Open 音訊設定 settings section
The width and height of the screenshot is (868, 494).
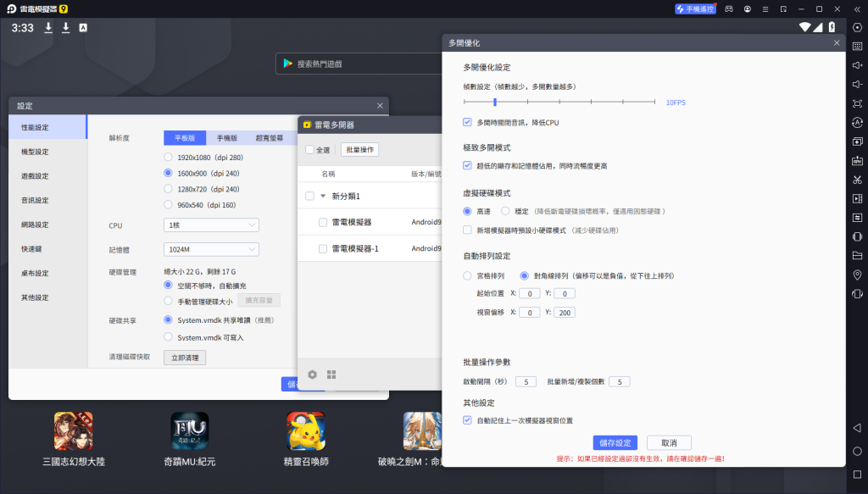[47, 200]
